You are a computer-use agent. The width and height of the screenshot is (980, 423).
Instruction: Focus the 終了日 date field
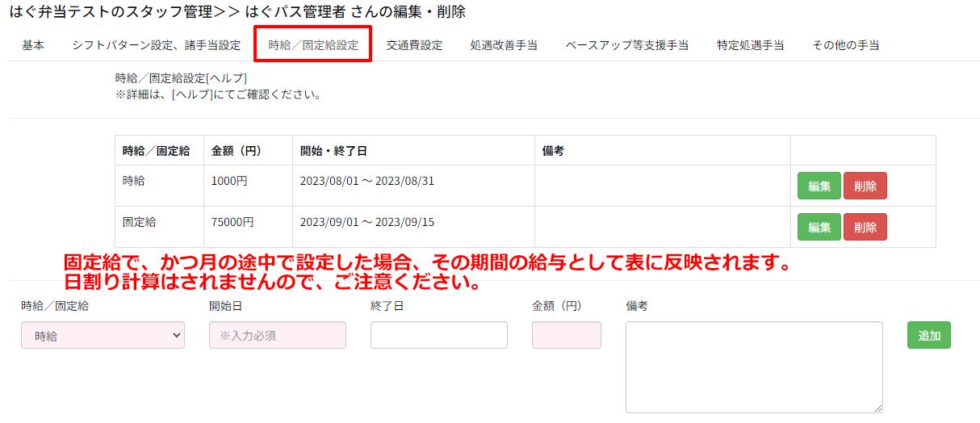[x=438, y=335]
